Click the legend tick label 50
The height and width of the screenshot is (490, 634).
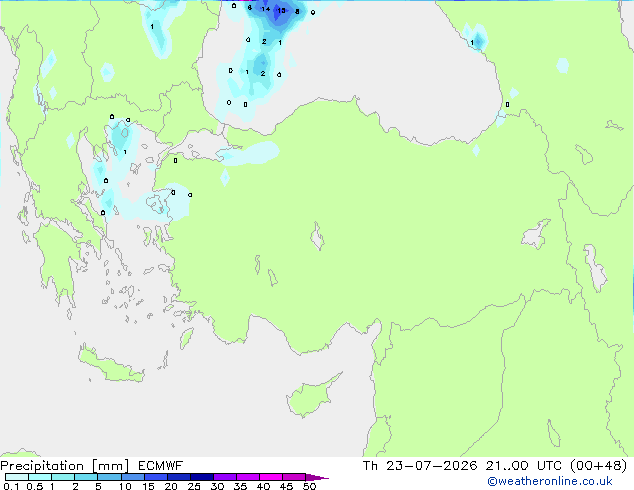tap(309, 486)
